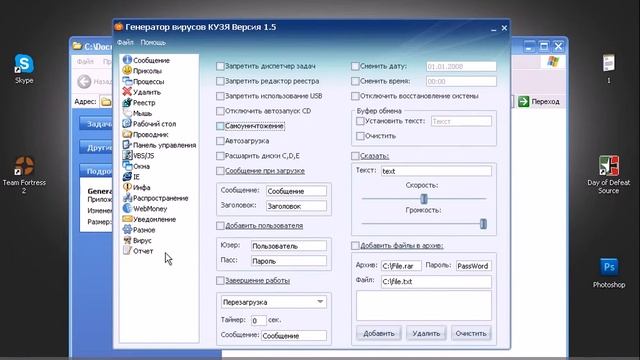Viewport: 640px width, 360px height.
Task: Click the Добавить button
Action: [379, 333]
